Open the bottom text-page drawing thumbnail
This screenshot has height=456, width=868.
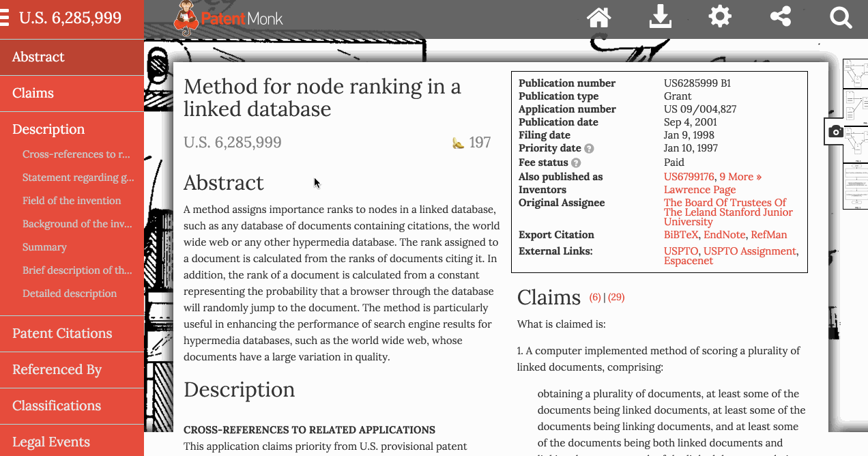[855, 186]
